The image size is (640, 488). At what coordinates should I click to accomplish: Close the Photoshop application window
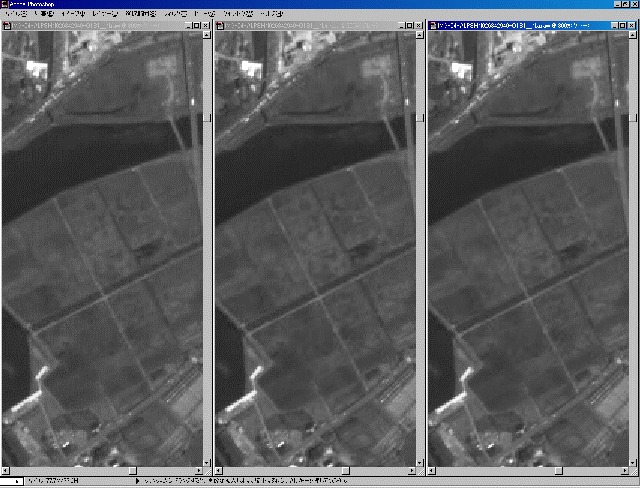pos(635,4)
